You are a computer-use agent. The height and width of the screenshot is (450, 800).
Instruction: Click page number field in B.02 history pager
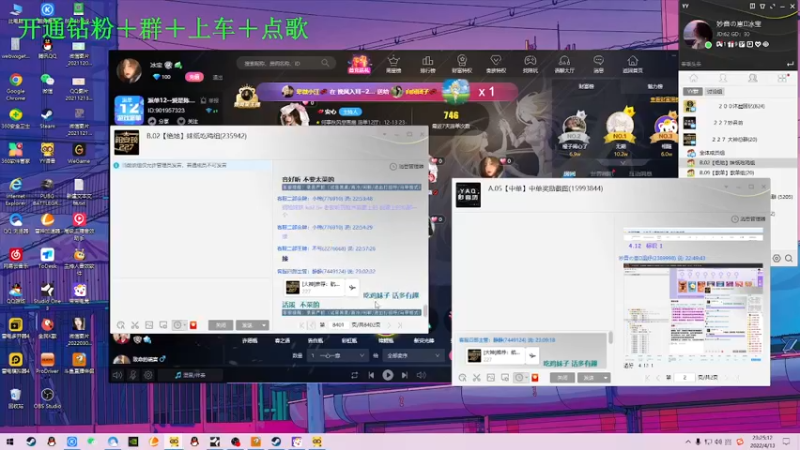tap(338, 324)
